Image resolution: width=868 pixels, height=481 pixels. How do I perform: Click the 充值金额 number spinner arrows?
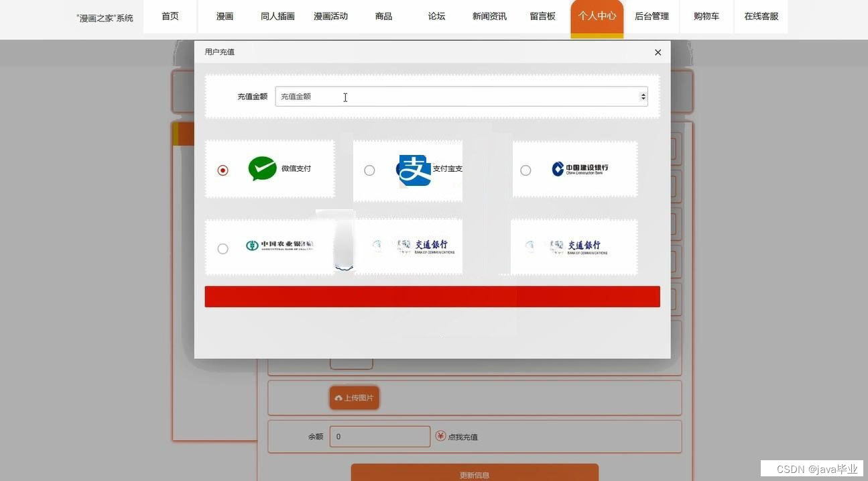(643, 97)
